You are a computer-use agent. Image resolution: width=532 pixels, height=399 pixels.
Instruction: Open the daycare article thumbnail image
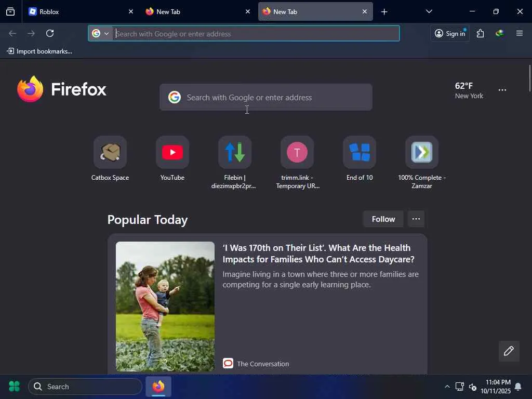pos(165,307)
